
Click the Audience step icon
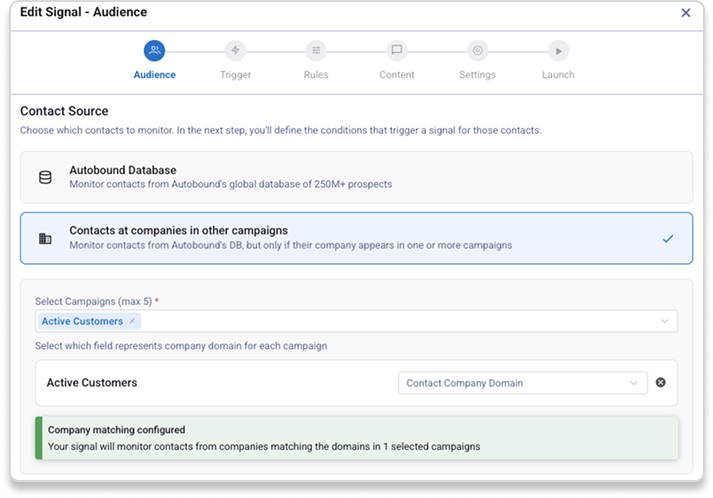click(x=155, y=50)
